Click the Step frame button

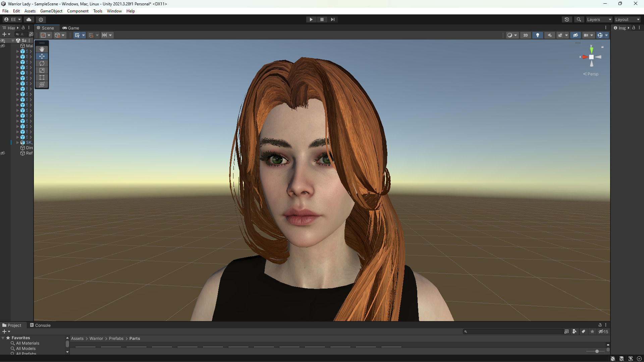point(333,19)
